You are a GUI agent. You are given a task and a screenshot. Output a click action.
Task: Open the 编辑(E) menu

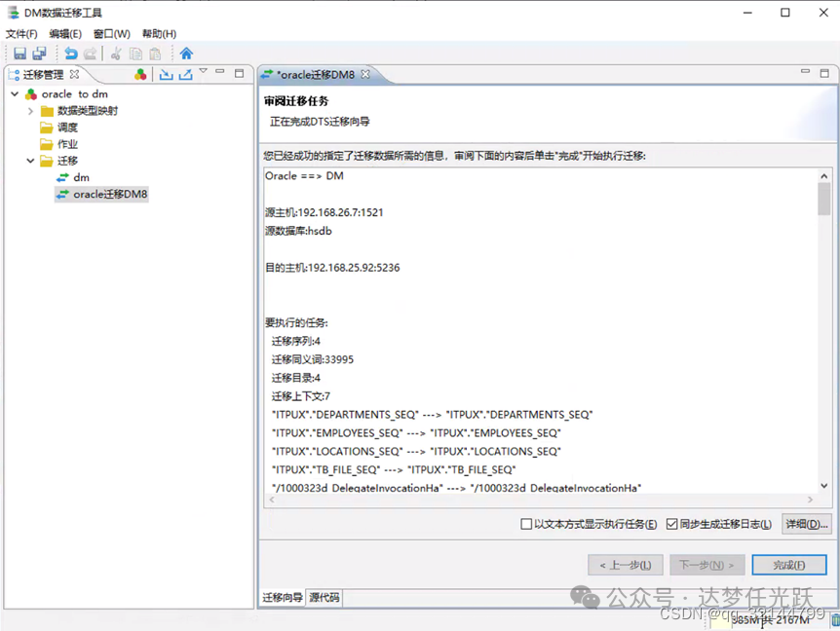[65, 34]
